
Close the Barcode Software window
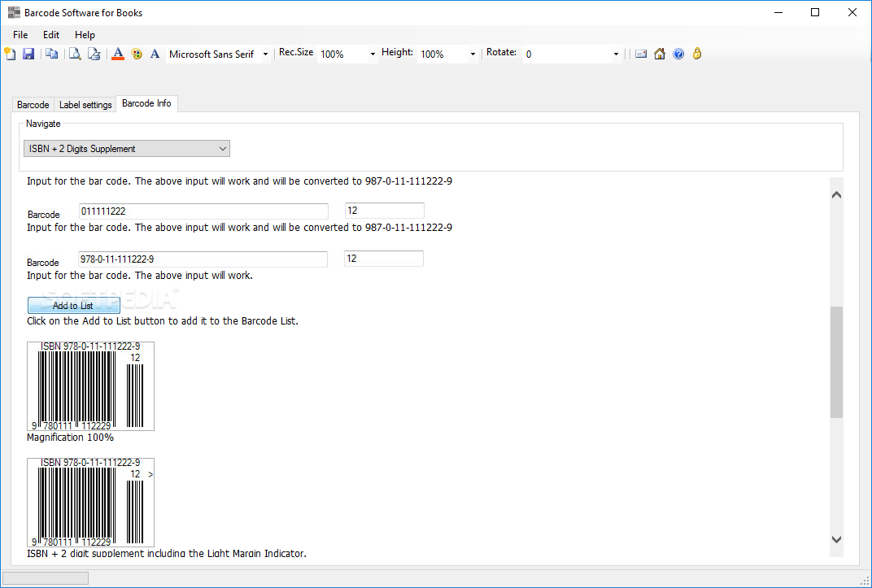click(x=852, y=12)
